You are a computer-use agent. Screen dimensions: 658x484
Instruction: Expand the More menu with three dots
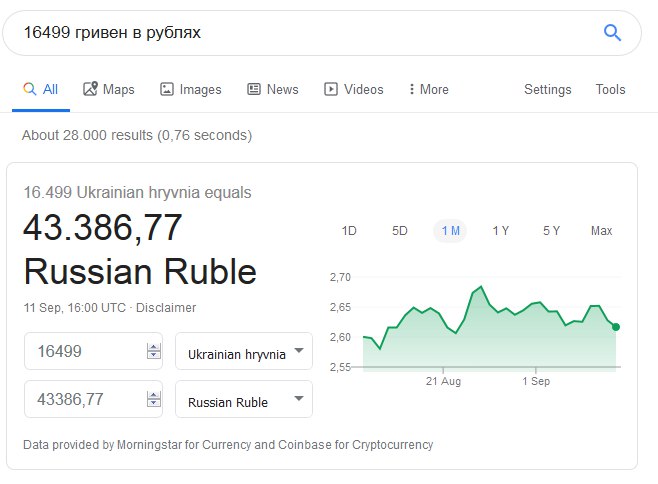tap(429, 89)
